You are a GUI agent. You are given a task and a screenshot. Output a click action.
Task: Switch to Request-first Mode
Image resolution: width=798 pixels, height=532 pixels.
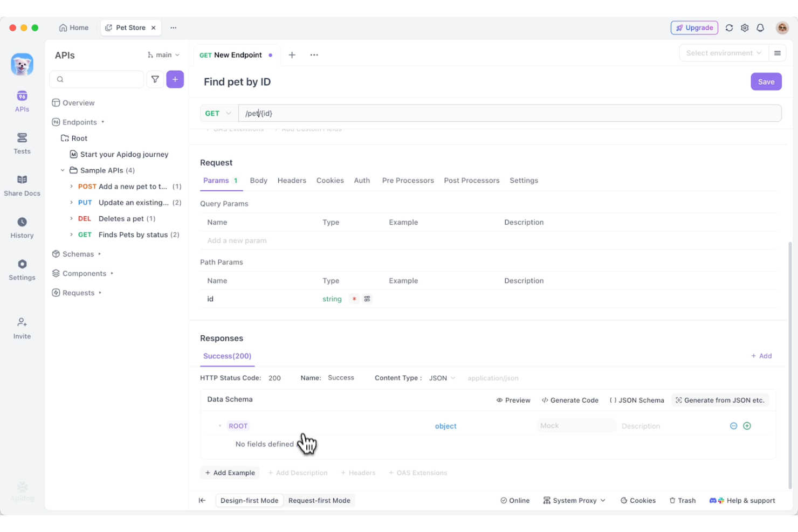coord(319,501)
